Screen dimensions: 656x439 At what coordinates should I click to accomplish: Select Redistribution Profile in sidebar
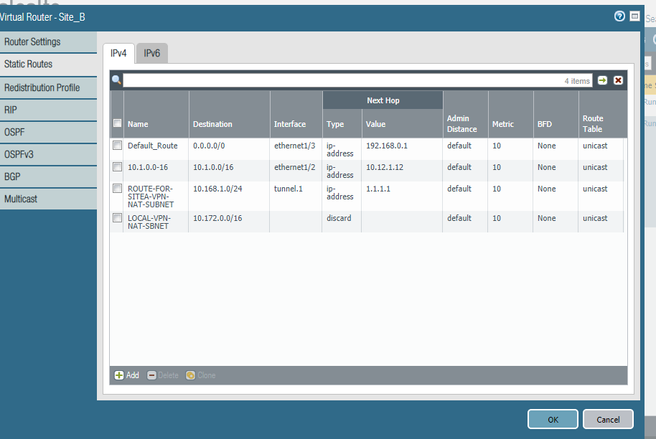click(42, 87)
